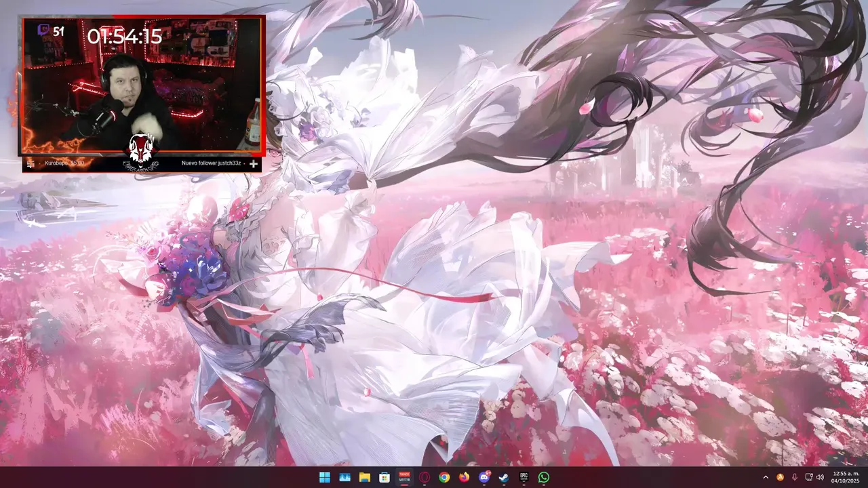Image resolution: width=868 pixels, height=488 pixels.
Task: Open the volume speaker tray icon
Action: click(820, 477)
